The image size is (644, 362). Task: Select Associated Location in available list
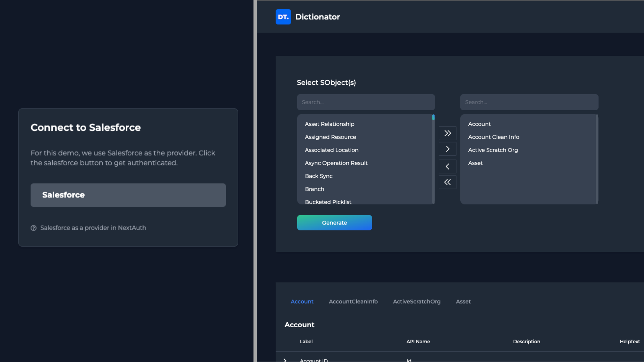(x=331, y=150)
